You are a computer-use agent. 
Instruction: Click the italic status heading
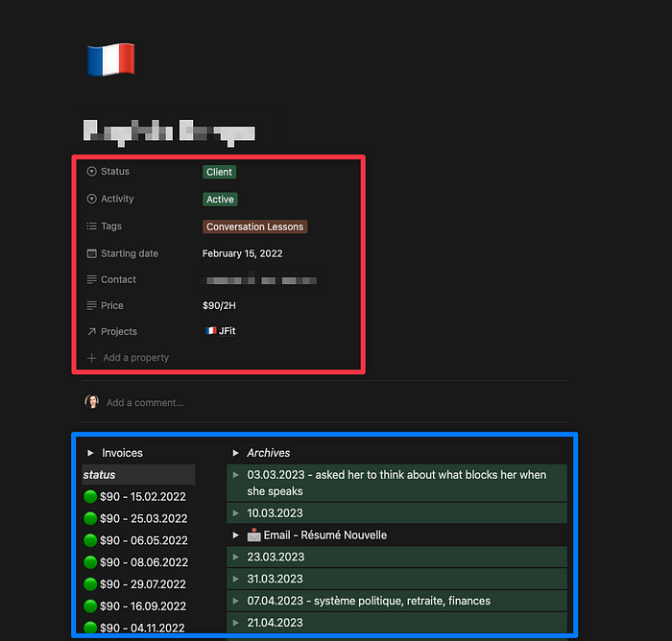tap(99, 475)
